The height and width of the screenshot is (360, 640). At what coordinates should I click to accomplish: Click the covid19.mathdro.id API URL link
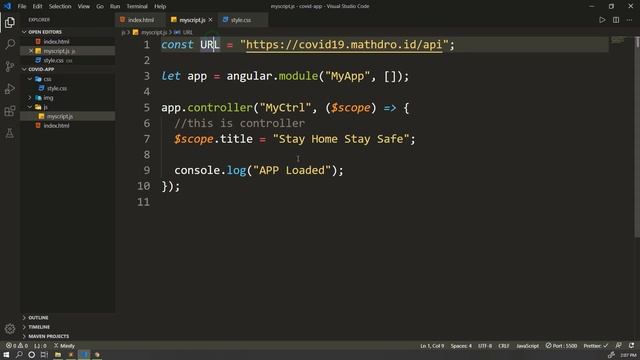click(x=344, y=44)
